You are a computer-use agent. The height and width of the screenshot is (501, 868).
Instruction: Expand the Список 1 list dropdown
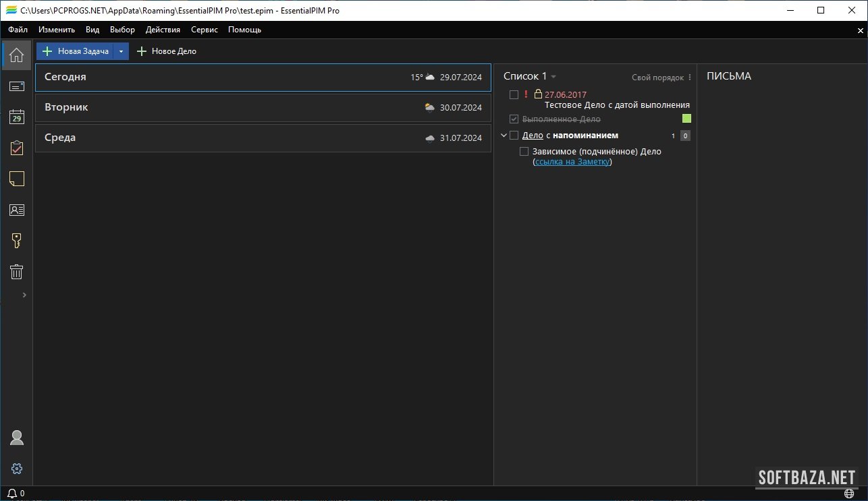(x=553, y=77)
